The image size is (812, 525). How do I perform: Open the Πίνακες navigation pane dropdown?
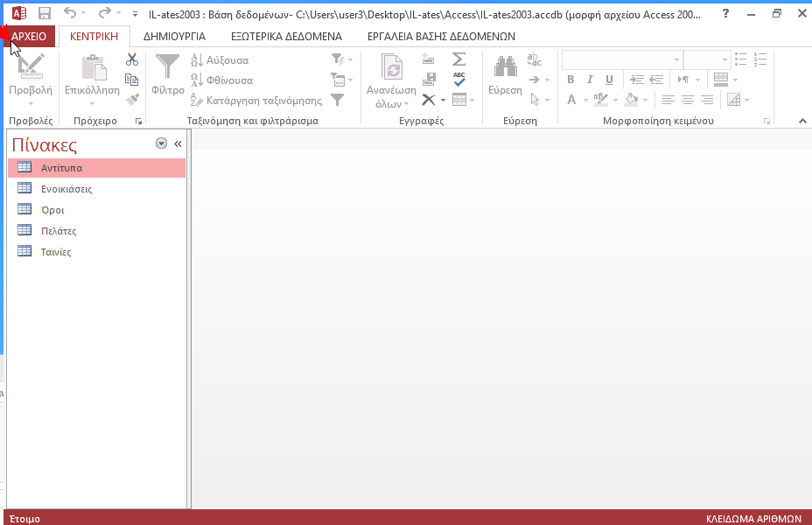click(161, 143)
